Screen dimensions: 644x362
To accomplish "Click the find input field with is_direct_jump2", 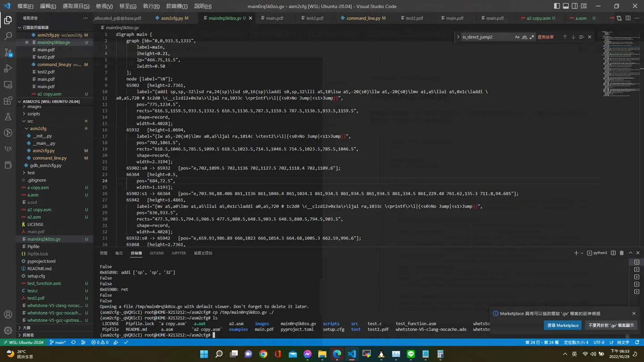I will coord(487,37).
